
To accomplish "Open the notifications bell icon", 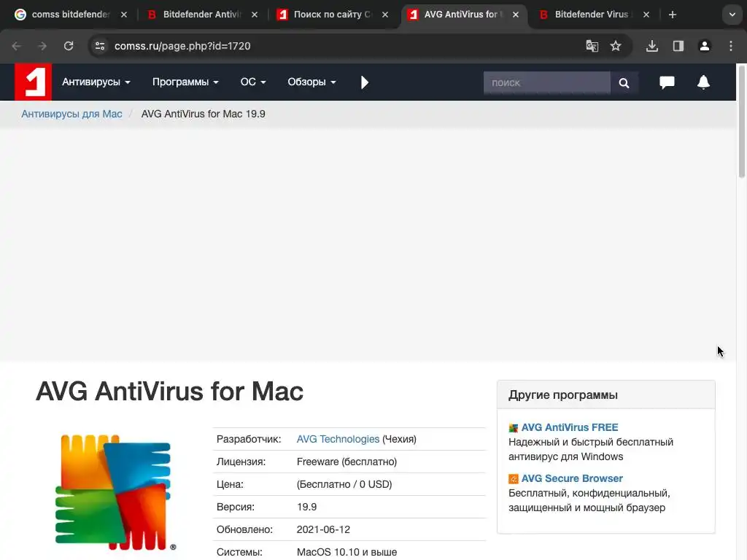I will pos(703,82).
